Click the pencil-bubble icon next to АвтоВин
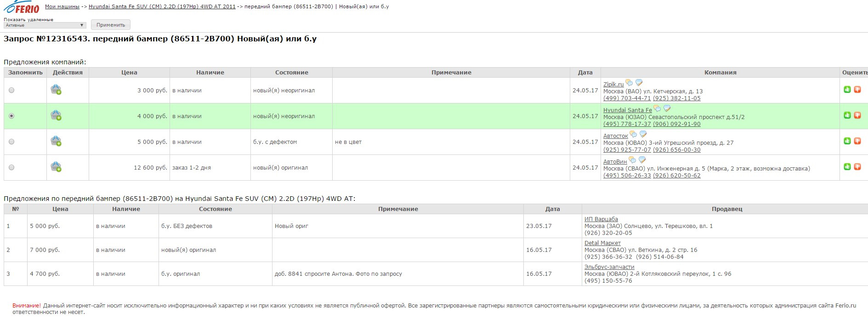This screenshot has width=868, height=325. 642,160
